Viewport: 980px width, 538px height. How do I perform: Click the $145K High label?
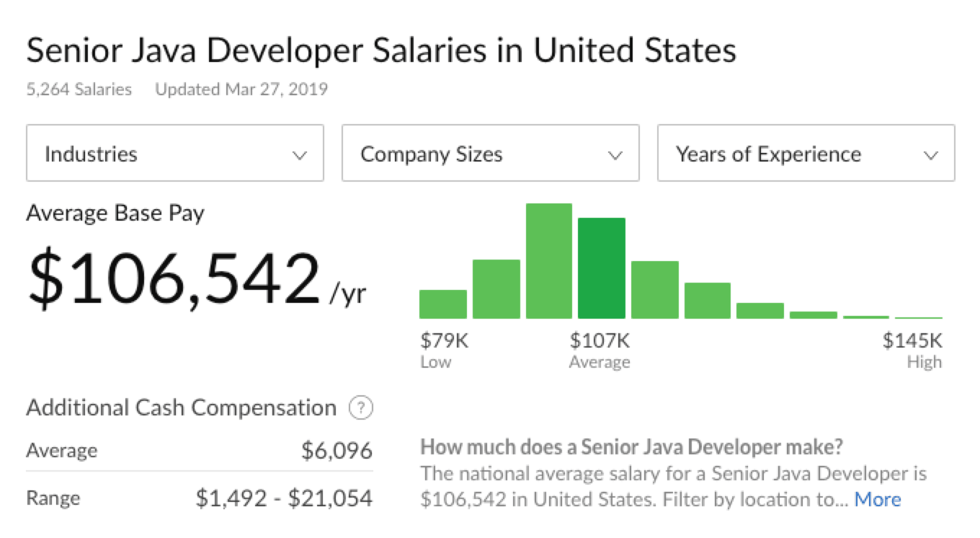coord(913,341)
